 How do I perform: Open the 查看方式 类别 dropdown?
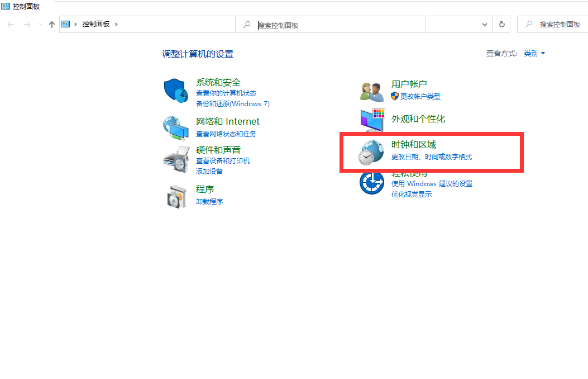click(532, 53)
